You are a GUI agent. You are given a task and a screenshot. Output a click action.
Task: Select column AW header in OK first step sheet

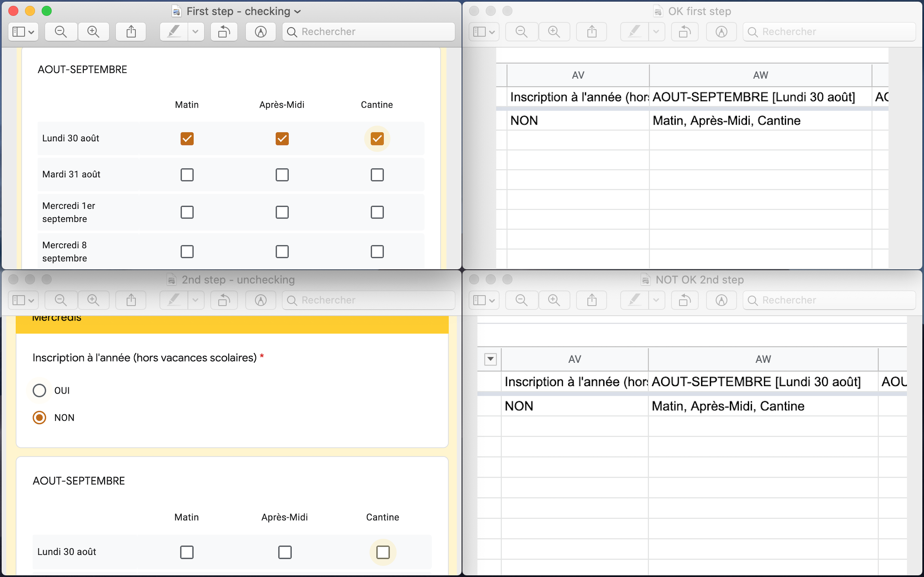point(760,75)
